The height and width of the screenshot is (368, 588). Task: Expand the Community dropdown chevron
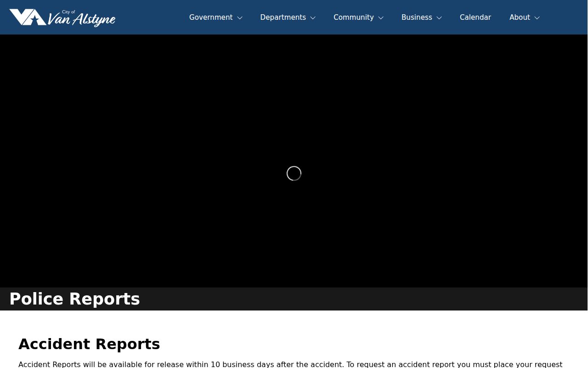[381, 18]
